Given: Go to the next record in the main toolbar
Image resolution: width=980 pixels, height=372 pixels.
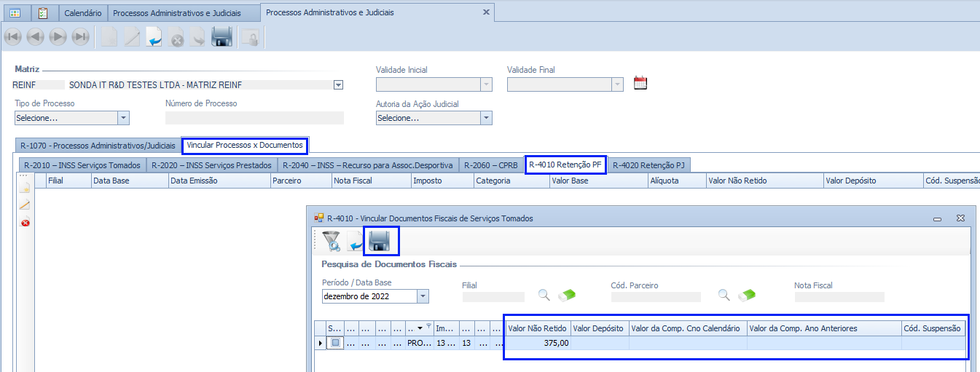Looking at the screenshot, I should click(58, 37).
